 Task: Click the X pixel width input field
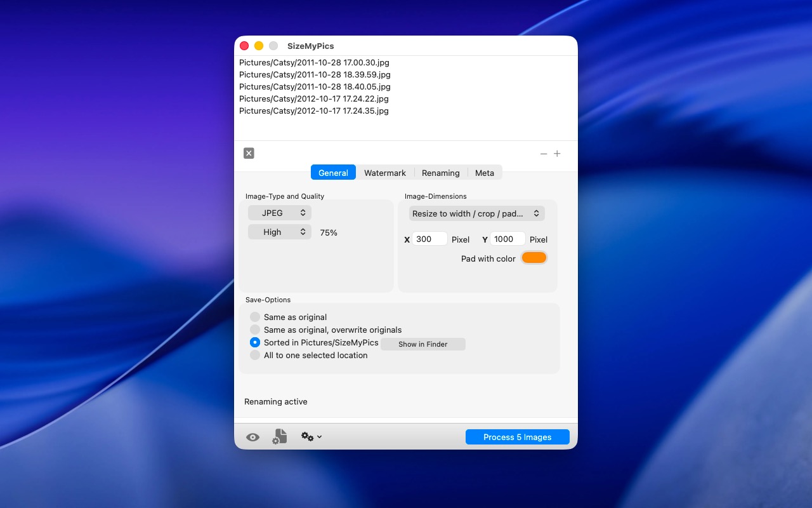(x=429, y=239)
